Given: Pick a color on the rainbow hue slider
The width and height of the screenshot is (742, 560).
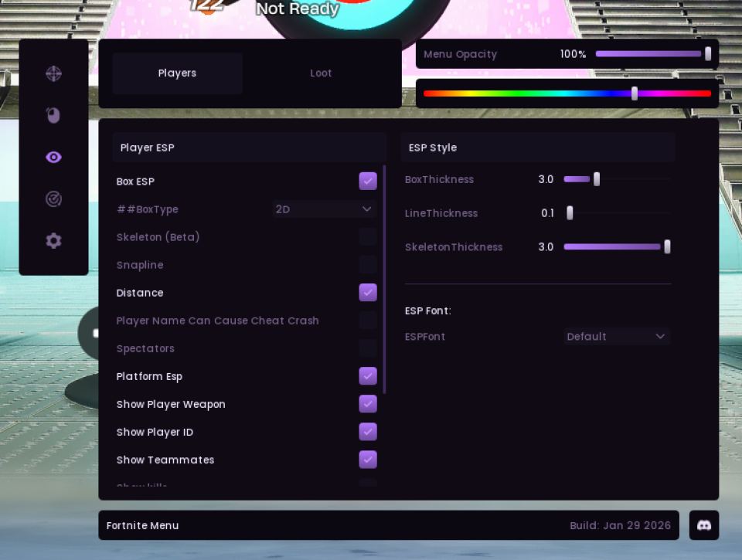Looking at the screenshot, I should [567, 93].
